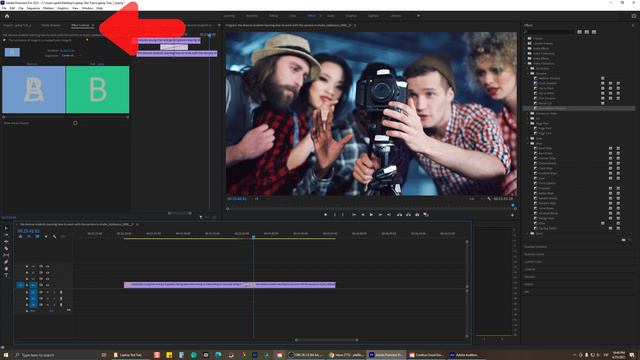Viewport: 640px width, 360px height.
Task: Play the Program monitor video
Action: coord(371,215)
